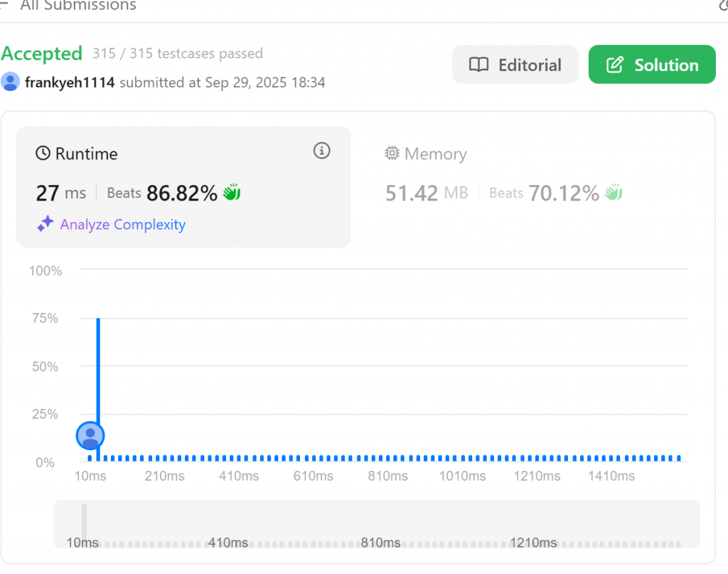728x574 pixels.
Task: Click the runtime info circle icon
Action: 322,151
